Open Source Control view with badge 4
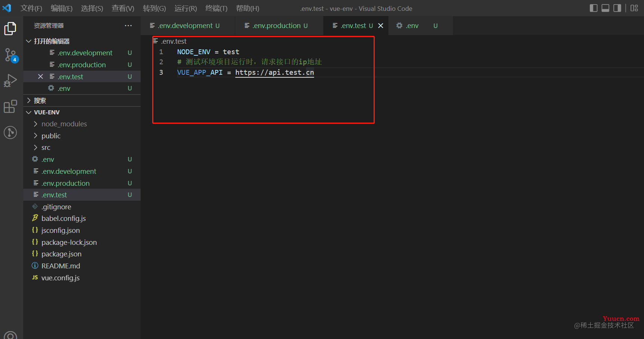Viewport: 644px width, 339px height. pyautogui.click(x=11, y=55)
